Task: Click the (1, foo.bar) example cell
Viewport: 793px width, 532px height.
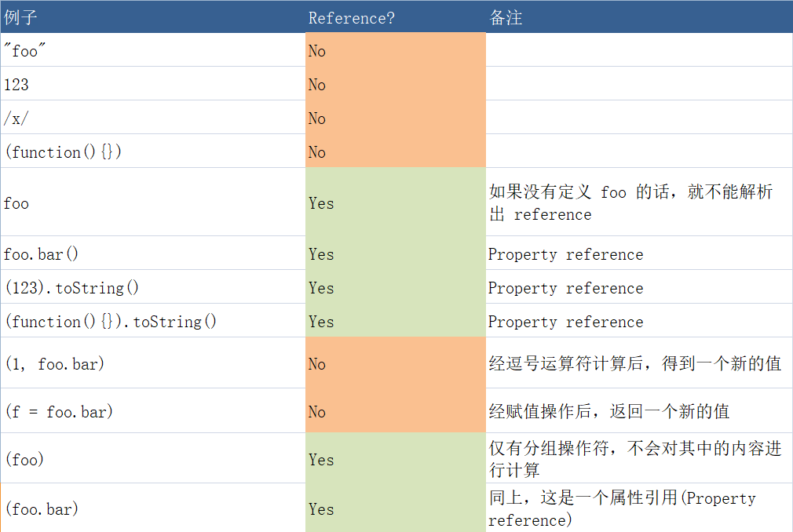Action: pos(153,363)
